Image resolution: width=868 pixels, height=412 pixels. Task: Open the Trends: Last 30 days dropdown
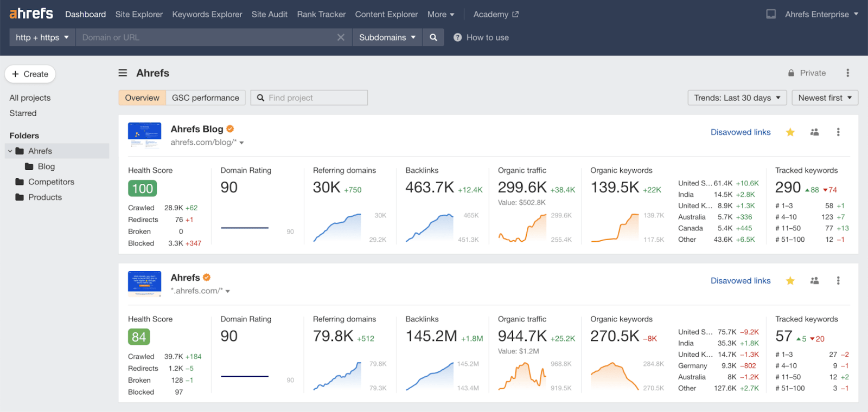(x=737, y=98)
